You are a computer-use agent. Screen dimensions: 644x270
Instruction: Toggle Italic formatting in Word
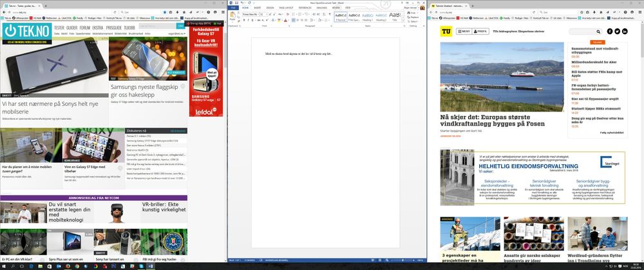tap(248, 20)
